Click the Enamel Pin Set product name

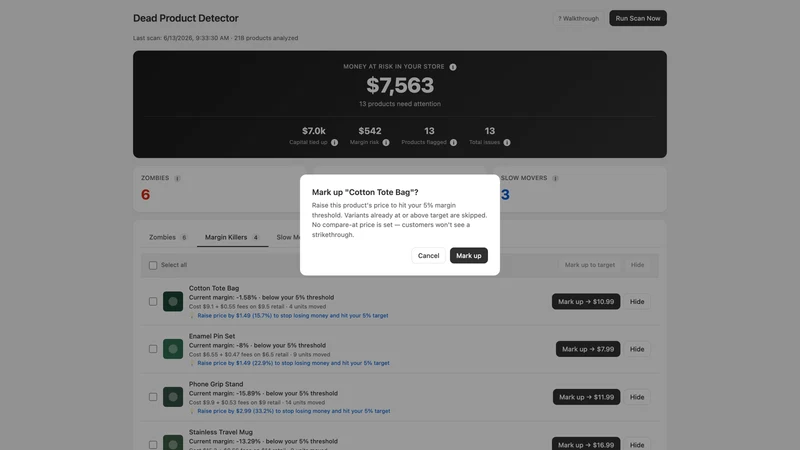pyautogui.click(x=212, y=336)
